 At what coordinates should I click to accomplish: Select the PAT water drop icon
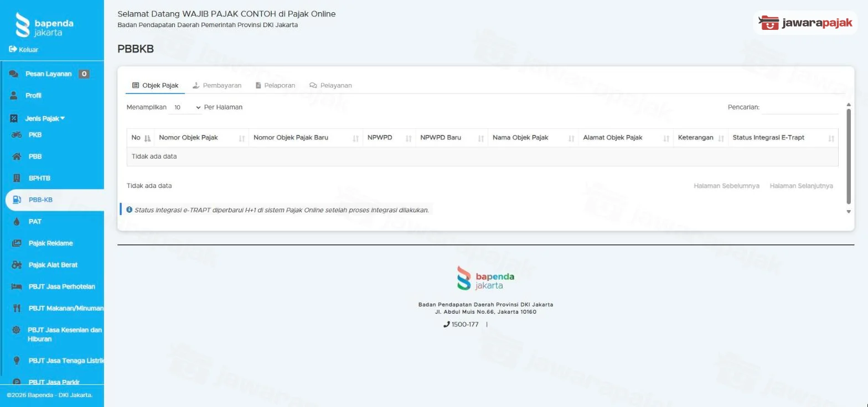click(17, 221)
